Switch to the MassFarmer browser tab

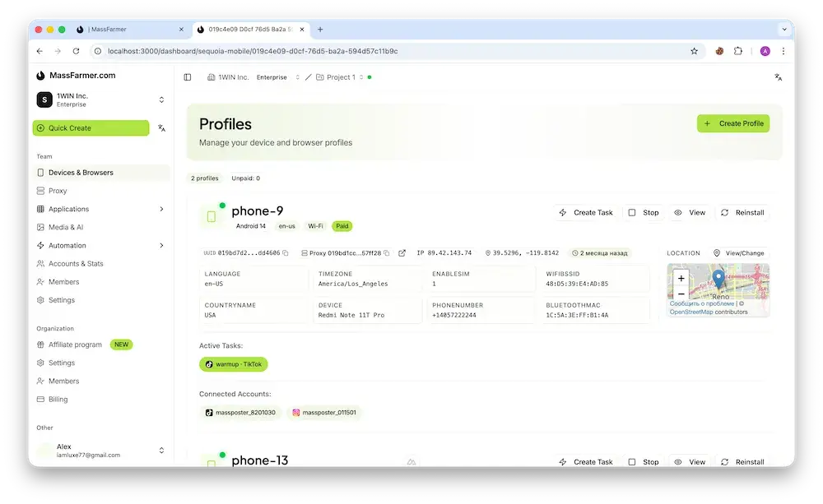tap(130, 30)
